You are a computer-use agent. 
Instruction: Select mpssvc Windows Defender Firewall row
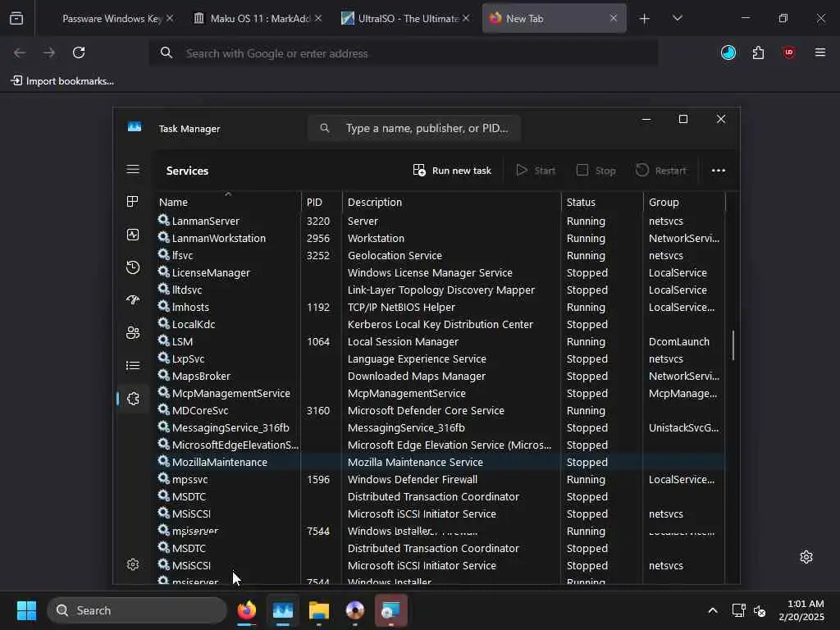[440, 479]
